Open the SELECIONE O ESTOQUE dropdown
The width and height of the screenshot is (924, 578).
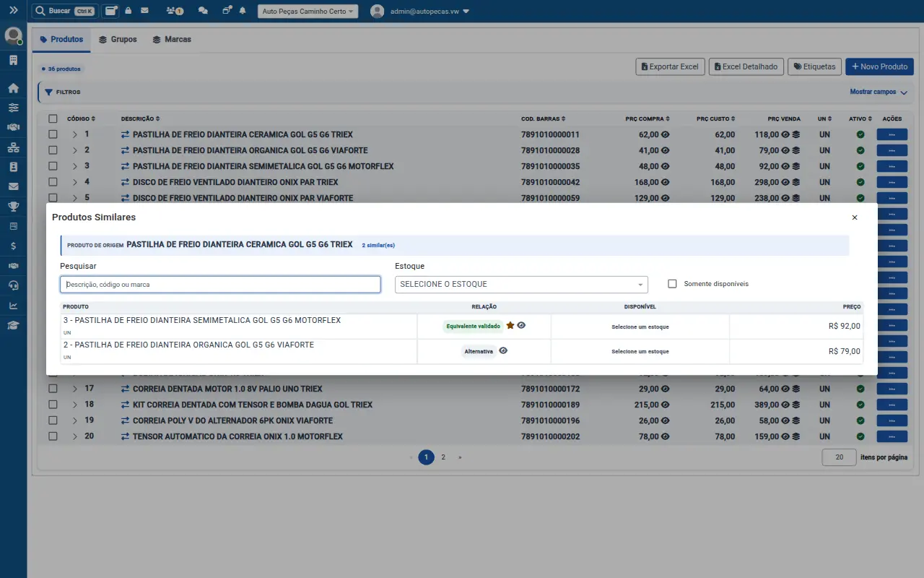coord(521,284)
